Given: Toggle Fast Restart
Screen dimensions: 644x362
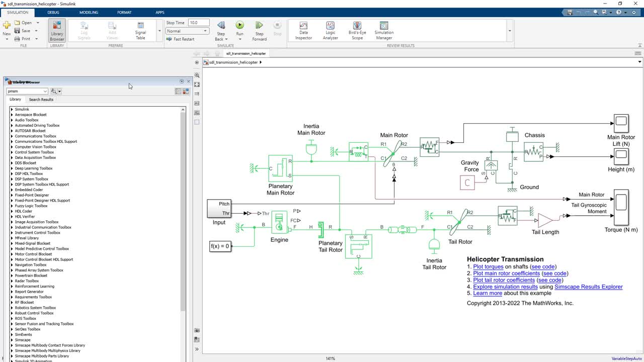Looking at the screenshot, I should (180, 39).
